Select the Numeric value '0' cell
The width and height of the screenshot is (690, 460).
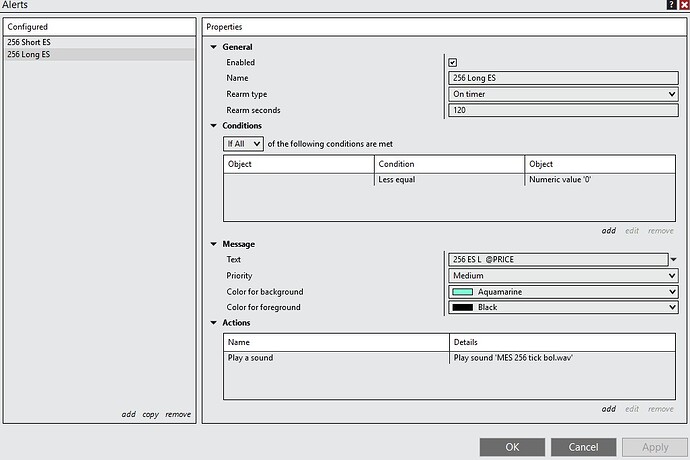(x=600, y=180)
